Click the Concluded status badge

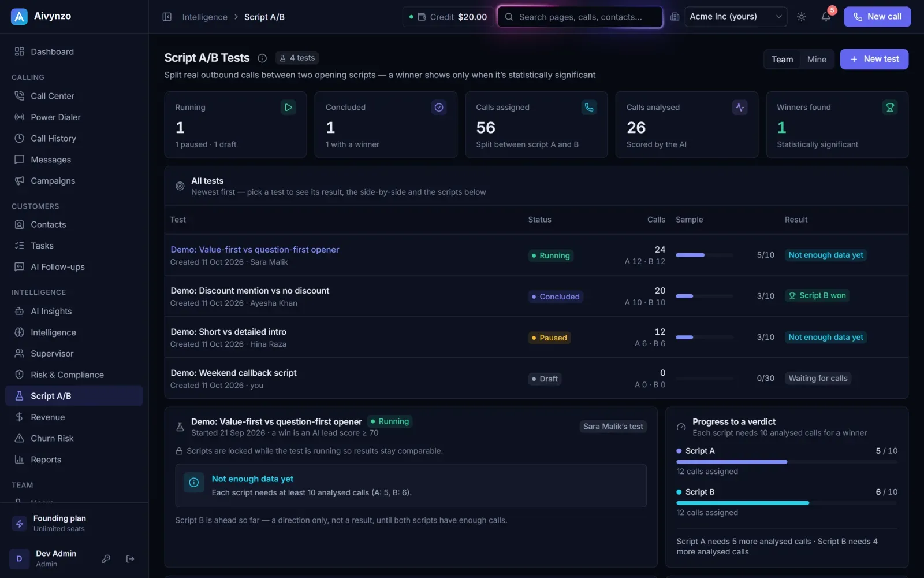point(555,297)
